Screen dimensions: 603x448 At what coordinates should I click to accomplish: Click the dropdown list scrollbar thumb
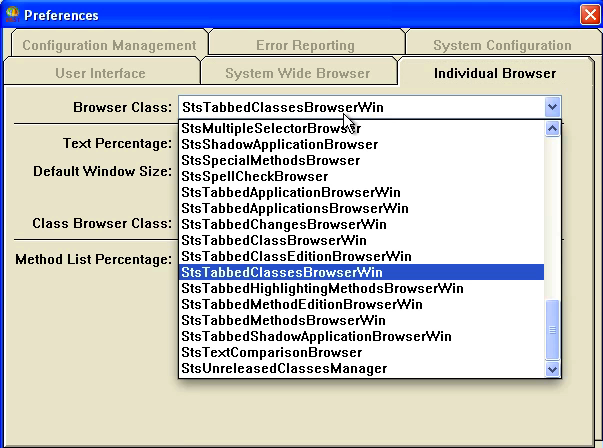click(553, 330)
